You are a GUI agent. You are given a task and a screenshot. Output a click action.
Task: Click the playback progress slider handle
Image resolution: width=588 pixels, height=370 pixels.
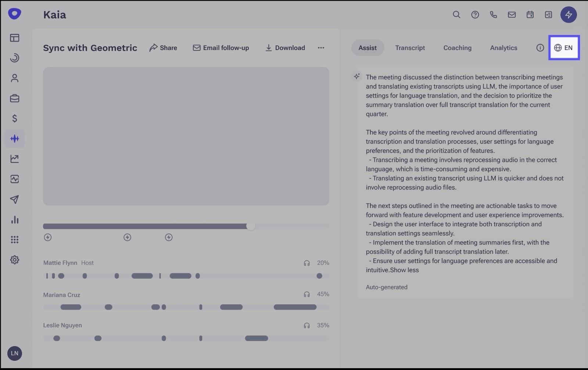tap(251, 226)
